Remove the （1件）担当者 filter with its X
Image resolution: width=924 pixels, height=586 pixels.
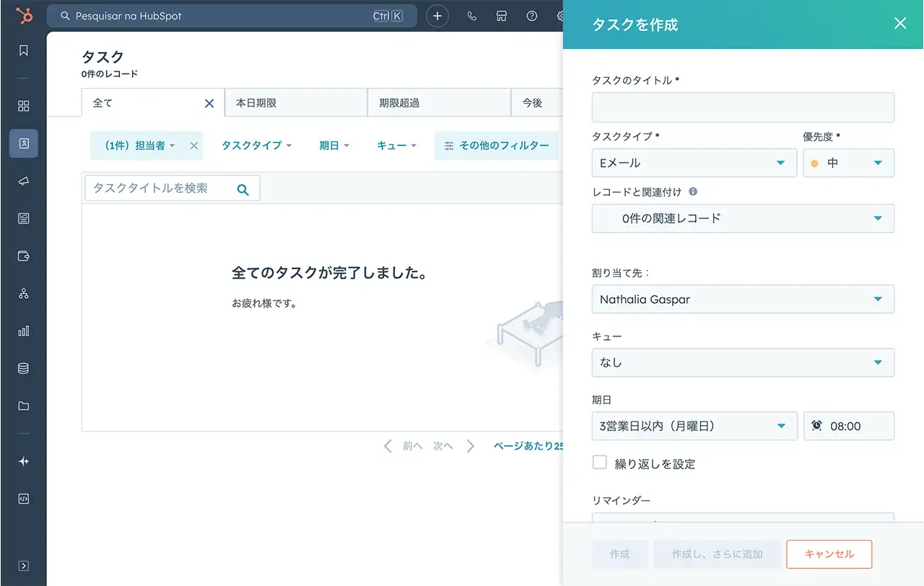[x=193, y=146]
